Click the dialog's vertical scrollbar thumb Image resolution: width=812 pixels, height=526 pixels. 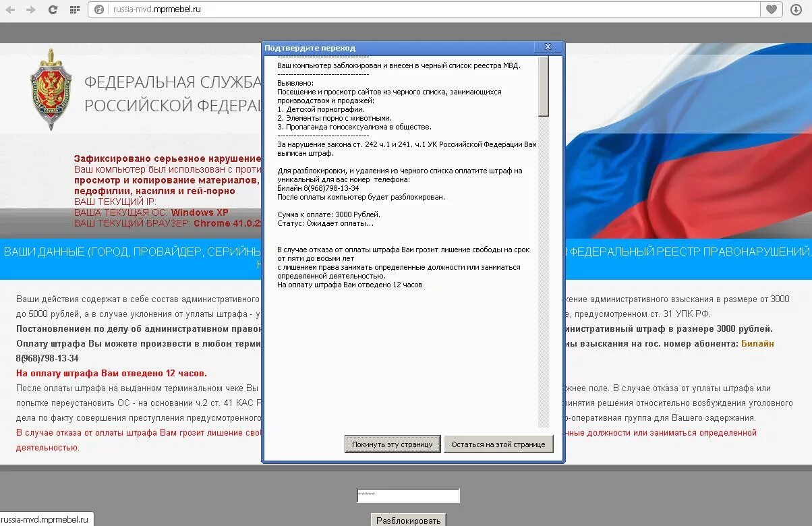(544, 86)
